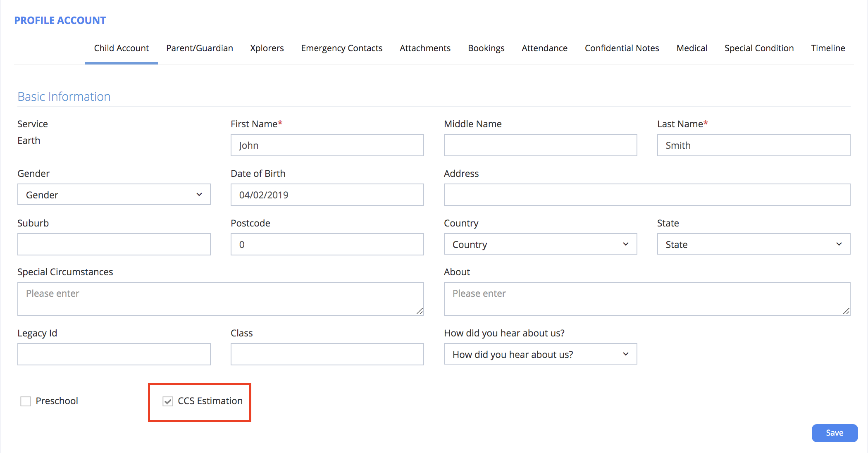
Task: Click the PROFILE ACCOUNT heading
Action: 60,20
